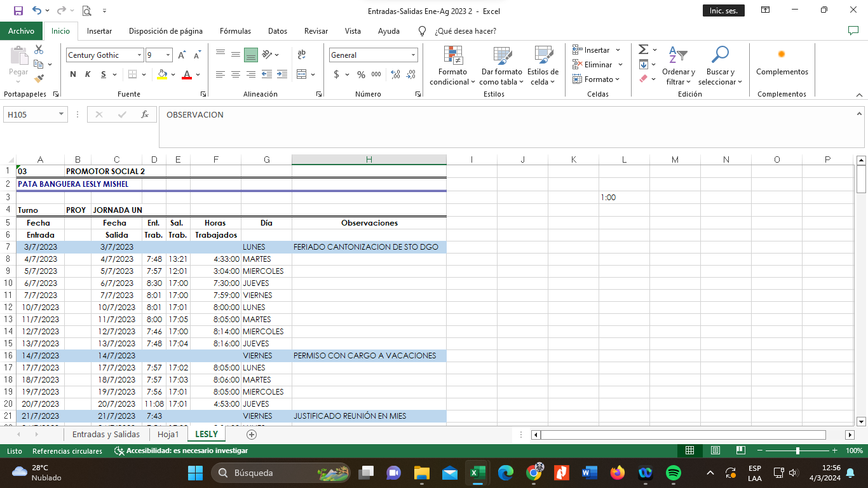Screen dimensions: 868x488
Task: Open Excel from the Windows taskbar
Action: [477, 473]
